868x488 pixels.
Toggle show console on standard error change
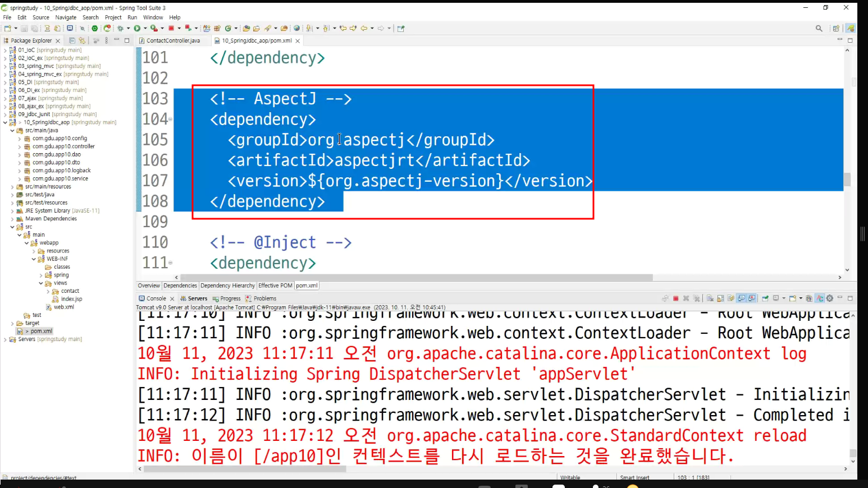tap(752, 298)
